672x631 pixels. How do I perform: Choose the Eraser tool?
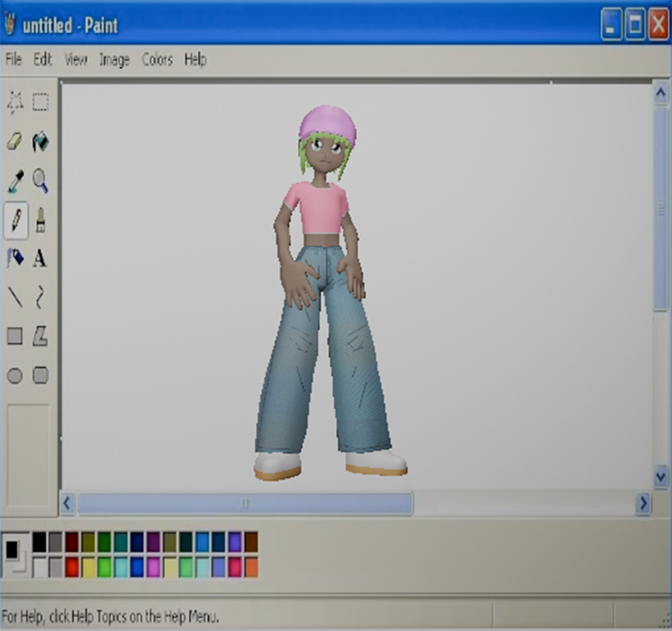(15, 141)
